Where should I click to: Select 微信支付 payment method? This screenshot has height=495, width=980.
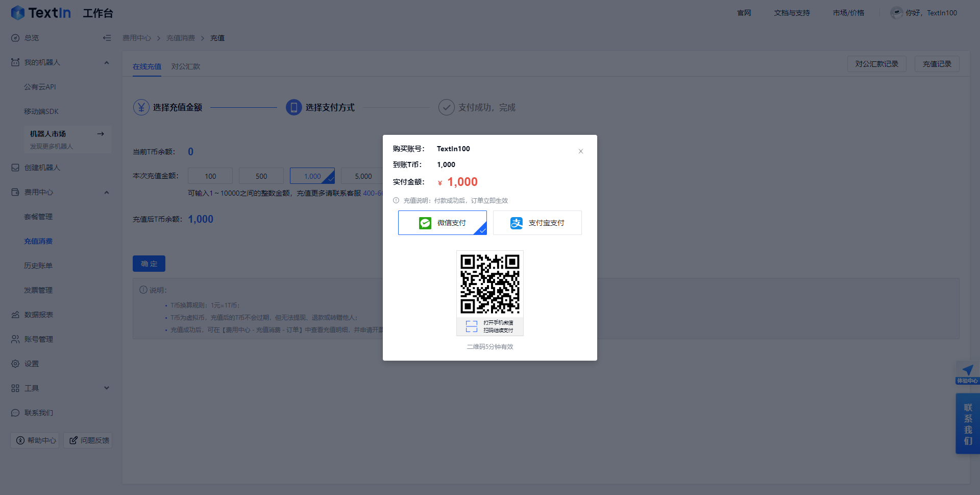point(443,223)
